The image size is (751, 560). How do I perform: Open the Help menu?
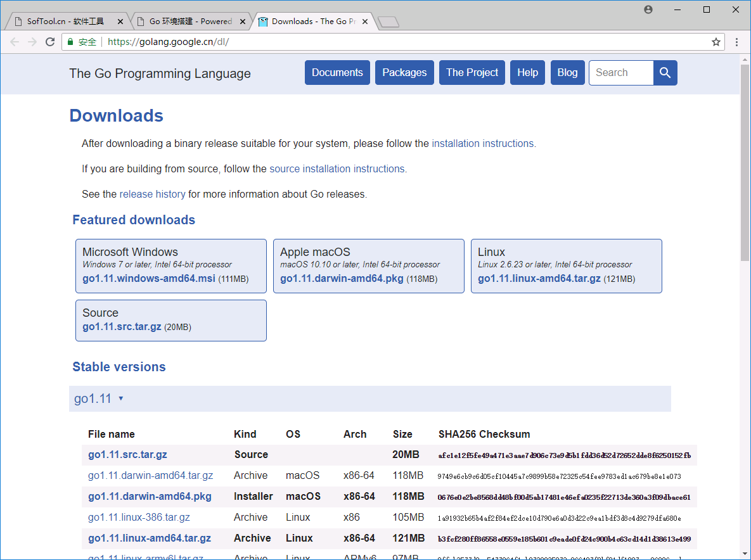[527, 73]
